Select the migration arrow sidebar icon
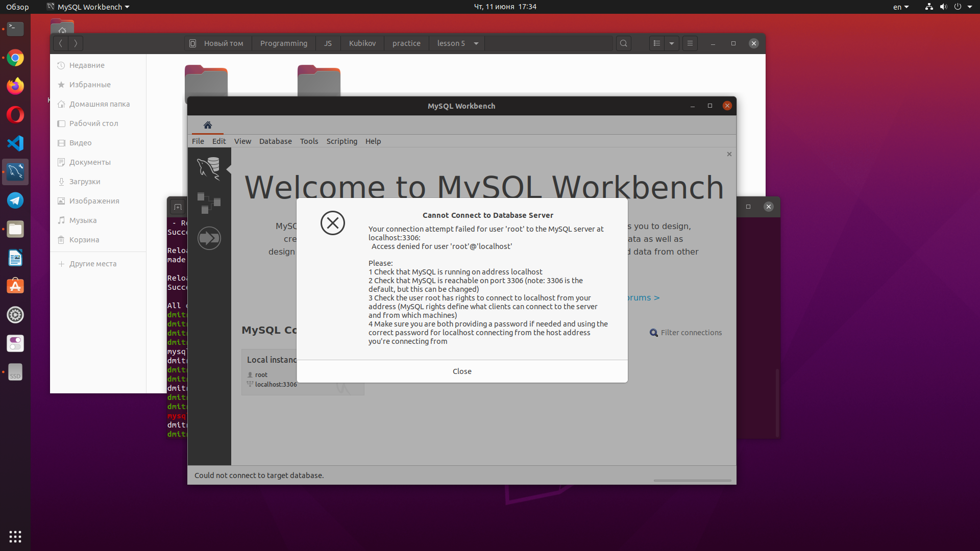 [209, 238]
